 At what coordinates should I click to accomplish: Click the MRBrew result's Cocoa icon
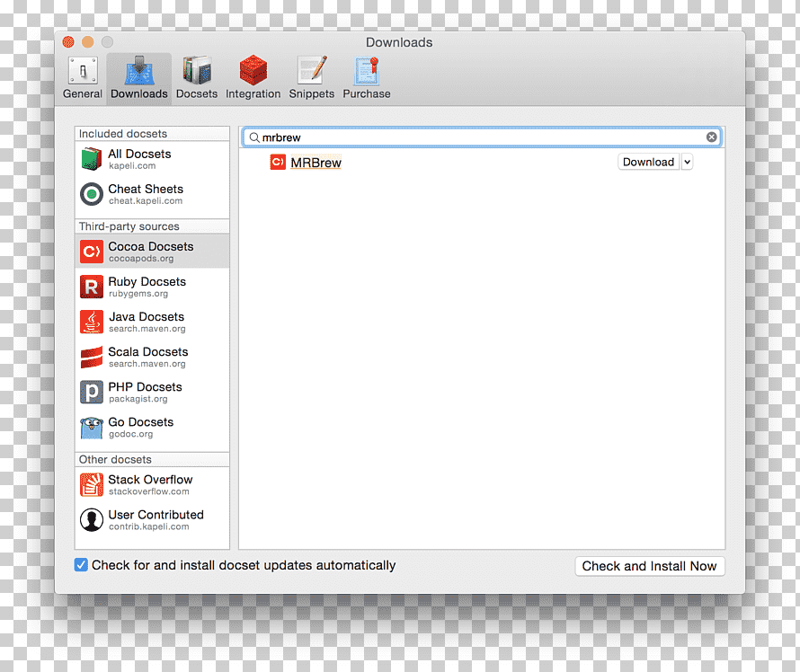click(x=278, y=162)
